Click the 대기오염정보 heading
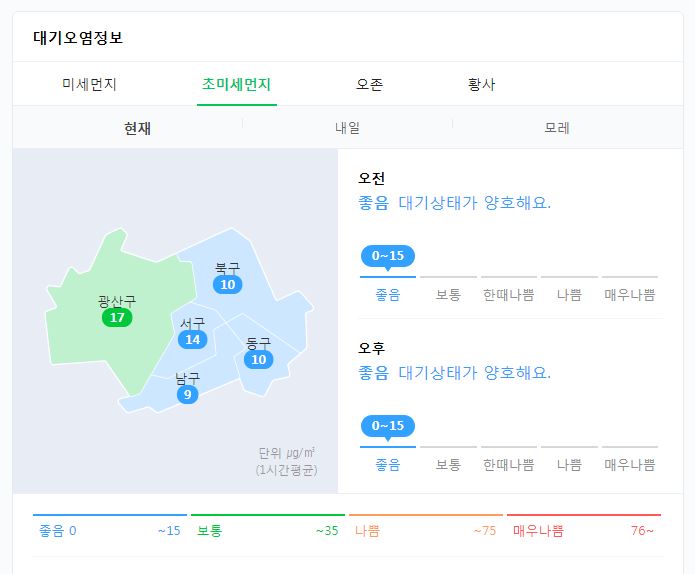 pyautogui.click(x=78, y=38)
